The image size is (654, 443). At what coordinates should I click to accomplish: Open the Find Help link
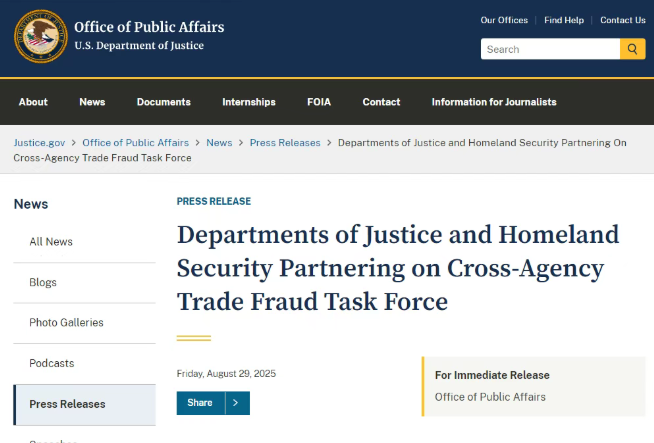click(x=564, y=20)
